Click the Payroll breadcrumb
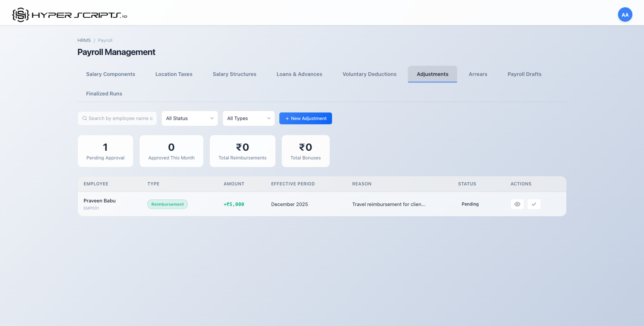This screenshot has height=326, width=644. coord(105,41)
